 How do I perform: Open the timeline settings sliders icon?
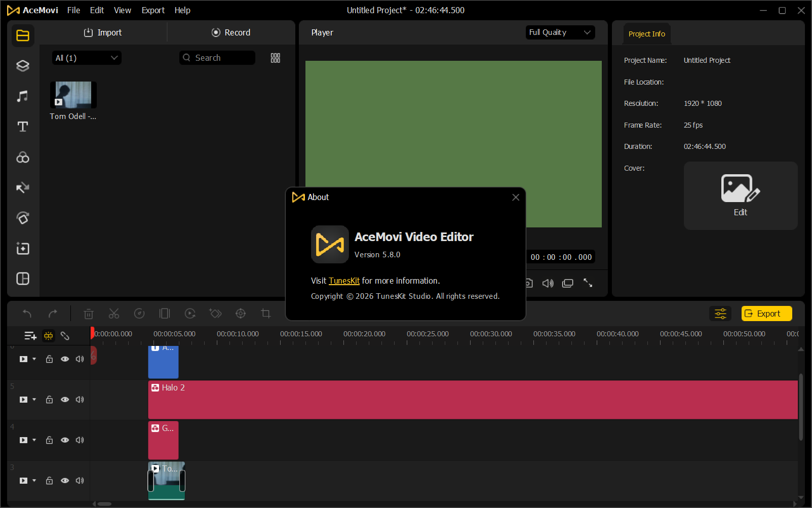pos(720,314)
